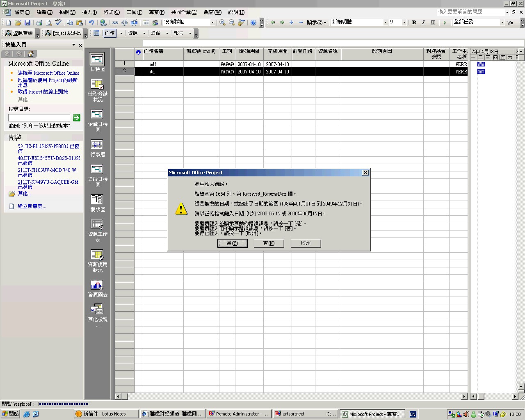Viewport: 525px width, 420px height.
Task: Click the Unlink Tasks icon
Action: coord(124,23)
